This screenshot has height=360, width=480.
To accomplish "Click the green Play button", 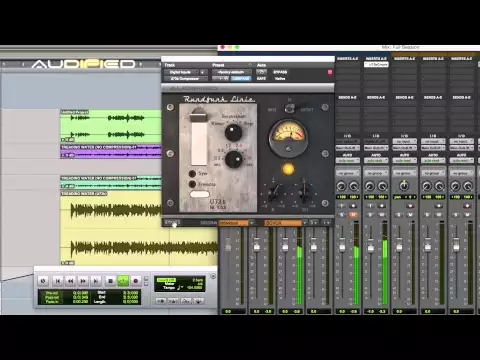I will (123, 281).
